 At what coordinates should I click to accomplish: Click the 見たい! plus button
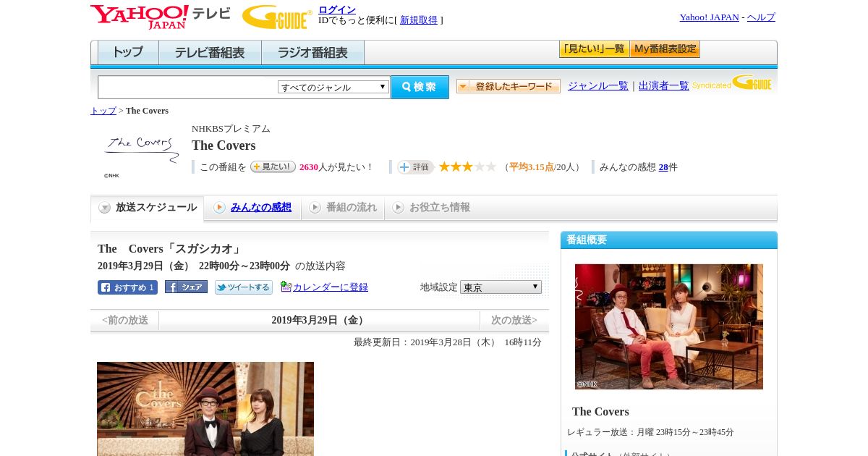(273, 166)
